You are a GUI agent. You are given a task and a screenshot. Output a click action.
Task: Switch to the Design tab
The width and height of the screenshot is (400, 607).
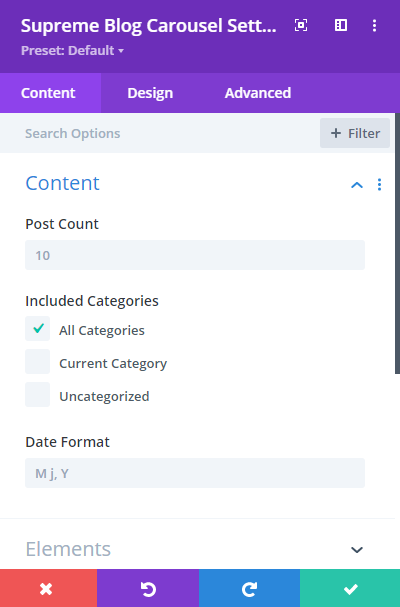[150, 93]
